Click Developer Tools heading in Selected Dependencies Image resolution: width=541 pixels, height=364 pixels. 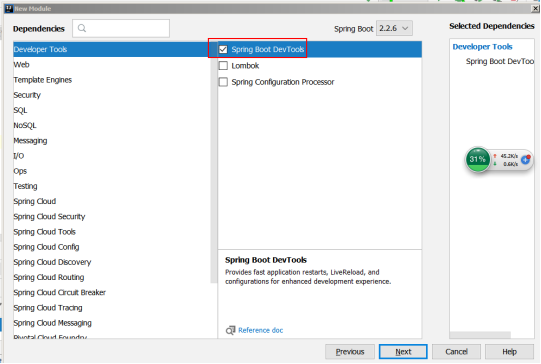(x=482, y=47)
